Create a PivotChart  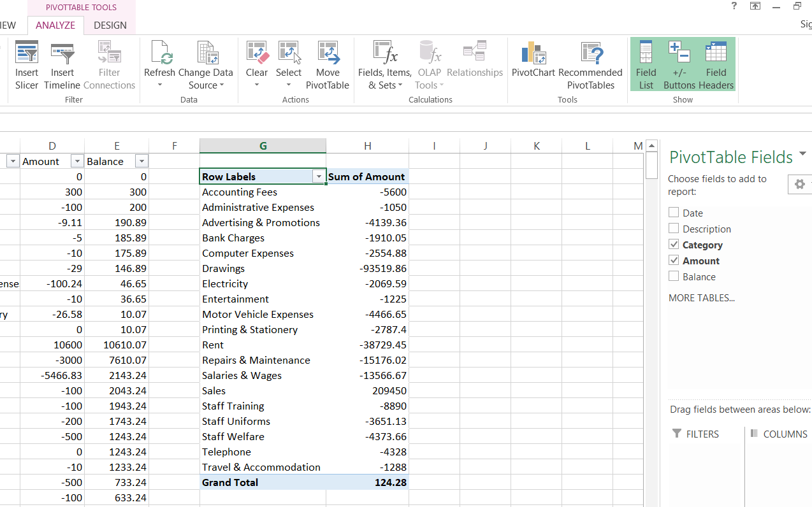(x=533, y=64)
